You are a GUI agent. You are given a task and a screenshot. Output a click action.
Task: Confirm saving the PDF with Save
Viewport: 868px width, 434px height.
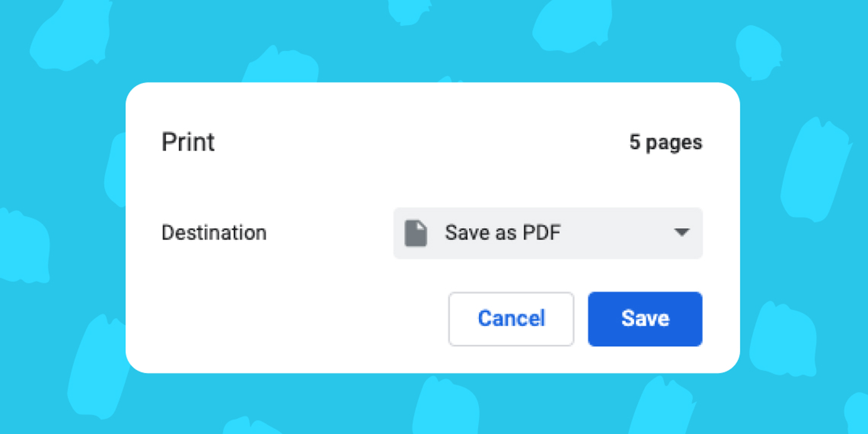[645, 319]
